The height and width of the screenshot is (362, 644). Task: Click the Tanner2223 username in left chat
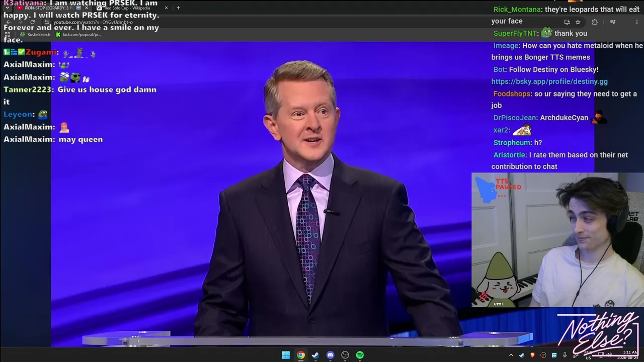28,89
